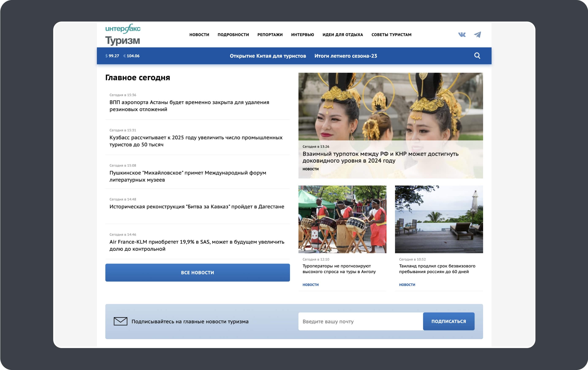Open the article about РФ и КНР tourist flow
Viewport: 588px width, 370px height.
coord(380,158)
